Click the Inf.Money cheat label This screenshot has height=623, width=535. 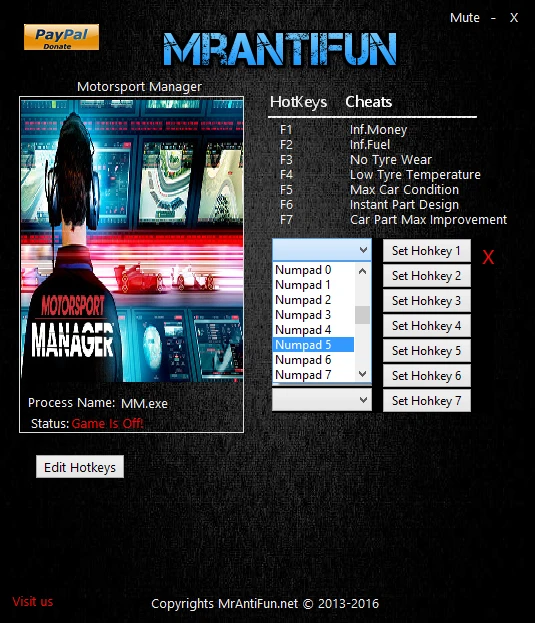point(379,130)
